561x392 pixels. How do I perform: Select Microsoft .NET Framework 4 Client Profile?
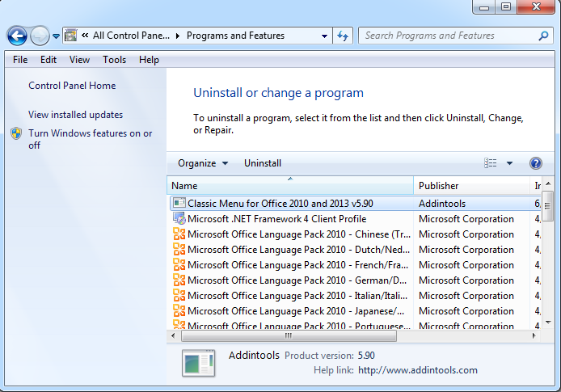pos(277,219)
